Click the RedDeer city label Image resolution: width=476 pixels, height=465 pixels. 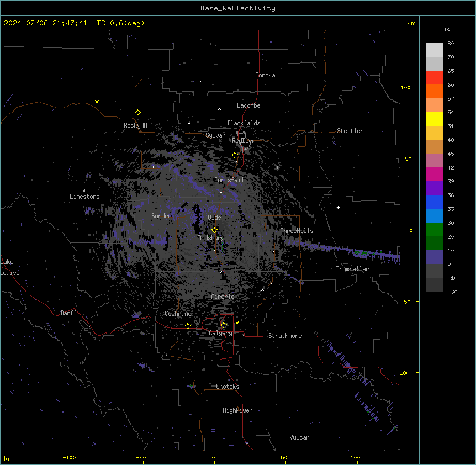[243, 141]
